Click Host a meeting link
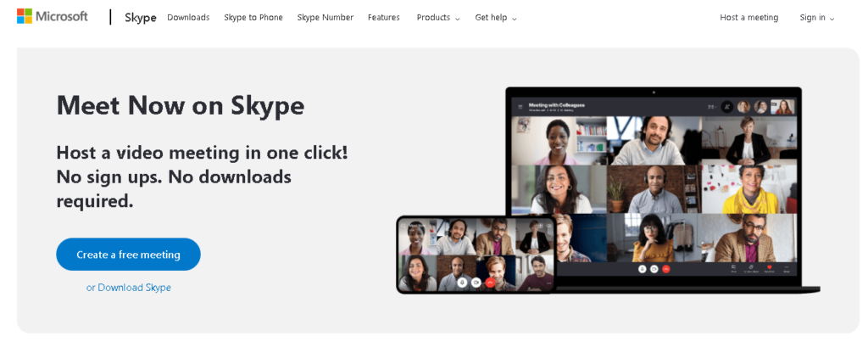The image size is (868, 353). pos(749,17)
